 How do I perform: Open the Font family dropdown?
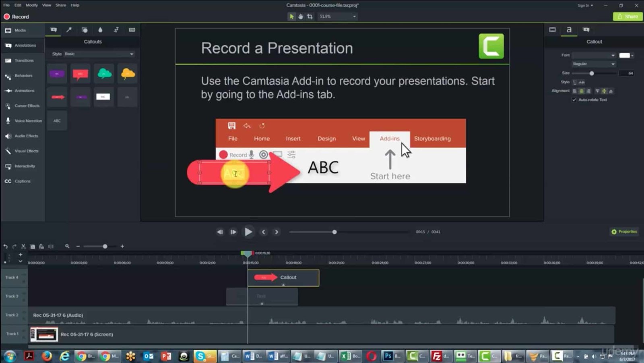(594, 55)
